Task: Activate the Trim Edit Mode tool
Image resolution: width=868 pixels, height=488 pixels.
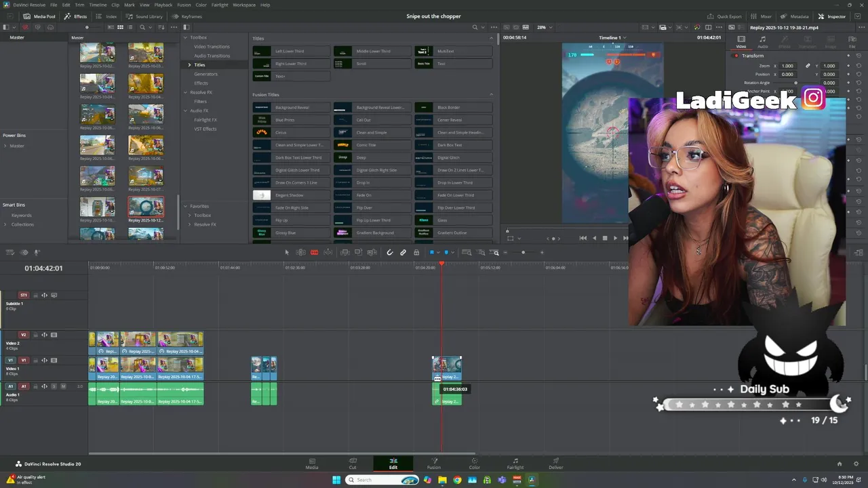Action: pos(300,252)
